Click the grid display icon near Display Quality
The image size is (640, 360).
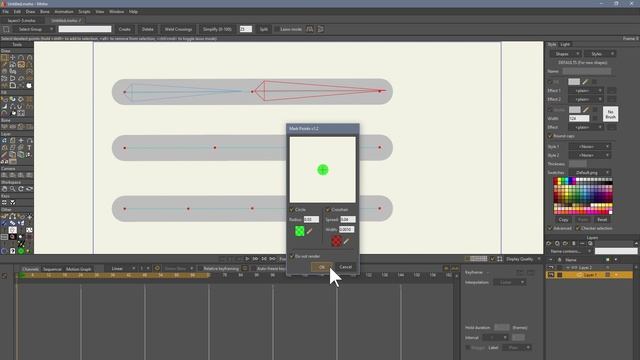(500, 259)
